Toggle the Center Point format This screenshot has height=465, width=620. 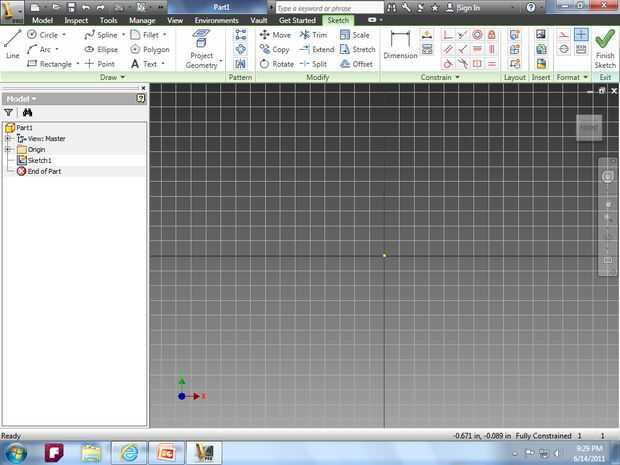pyautogui.click(x=581, y=35)
